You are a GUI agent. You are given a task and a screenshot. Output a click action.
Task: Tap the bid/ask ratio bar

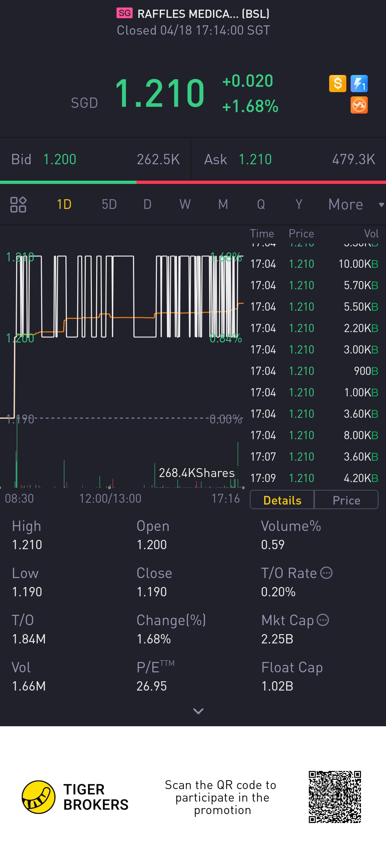tap(193, 182)
